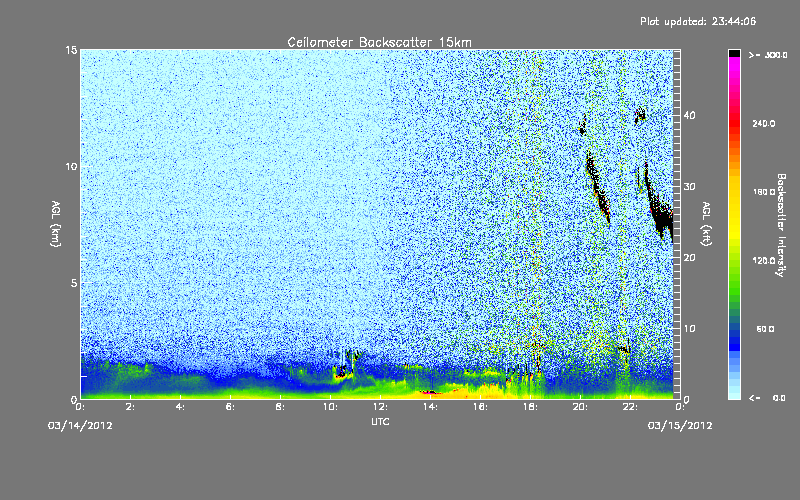800x500 pixels.
Task: Select the "Plot updated: 23:44:06" timestamp
Action: (x=698, y=21)
